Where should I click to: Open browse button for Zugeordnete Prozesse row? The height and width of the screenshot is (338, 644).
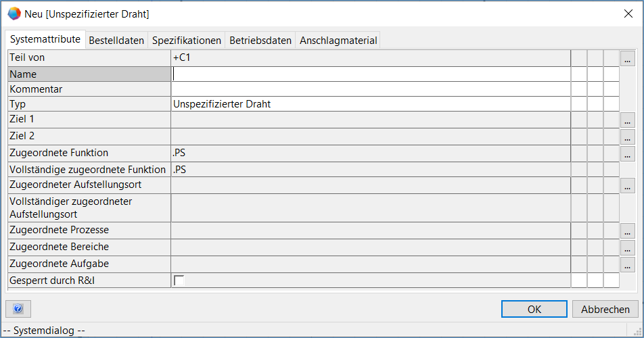click(x=628, y=231)
